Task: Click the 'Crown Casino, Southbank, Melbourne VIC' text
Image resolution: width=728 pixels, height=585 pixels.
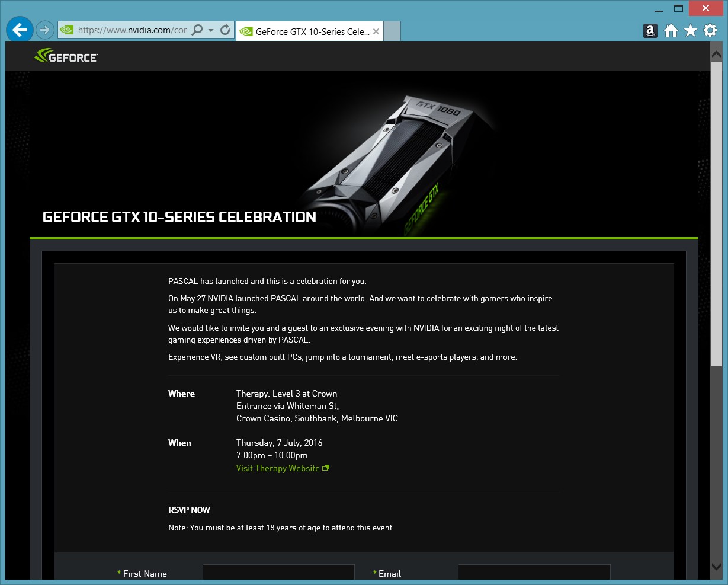Action: coord(317,418)
